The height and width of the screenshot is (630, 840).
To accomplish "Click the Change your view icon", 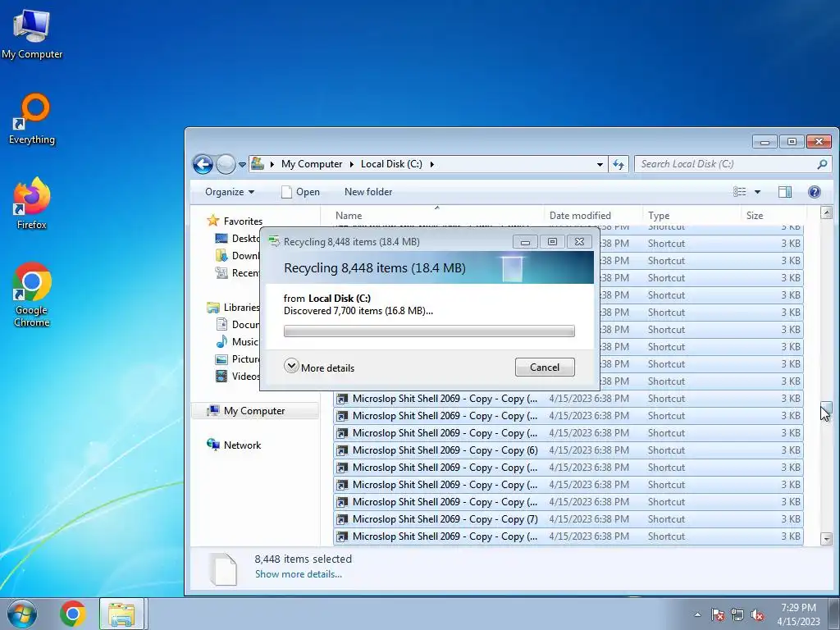I will 740,192.
